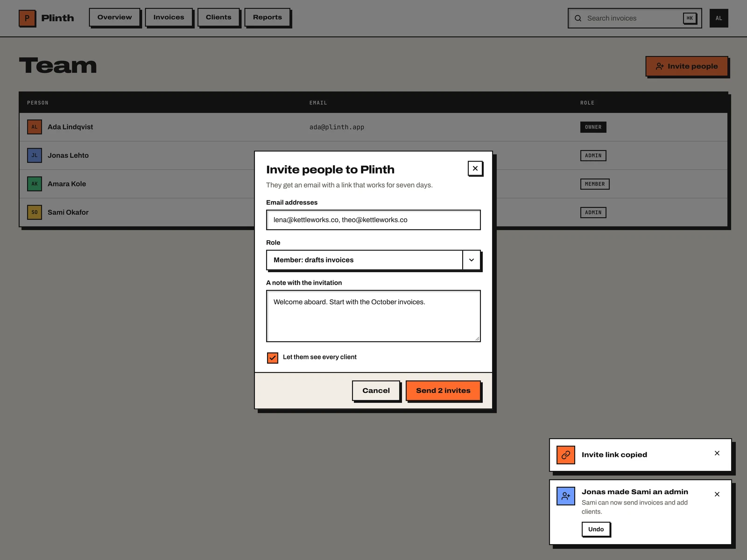Image resolution: width=747 pixels, height=560 pixels.
Task: Select the Amara Kole name
Action: (x=67, y=184)
